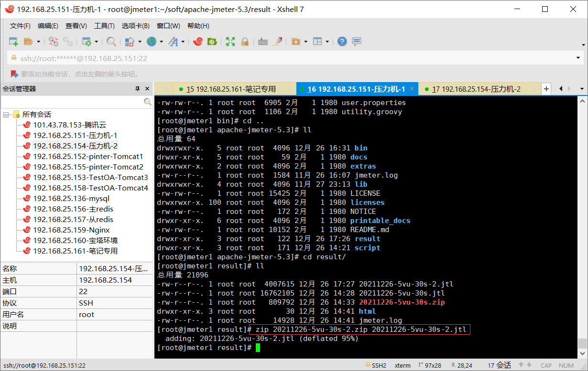Viewport: 588px width, 371px height.
Task: Click the Find magnifier icon in the toolbar
Action: (111, 42)
